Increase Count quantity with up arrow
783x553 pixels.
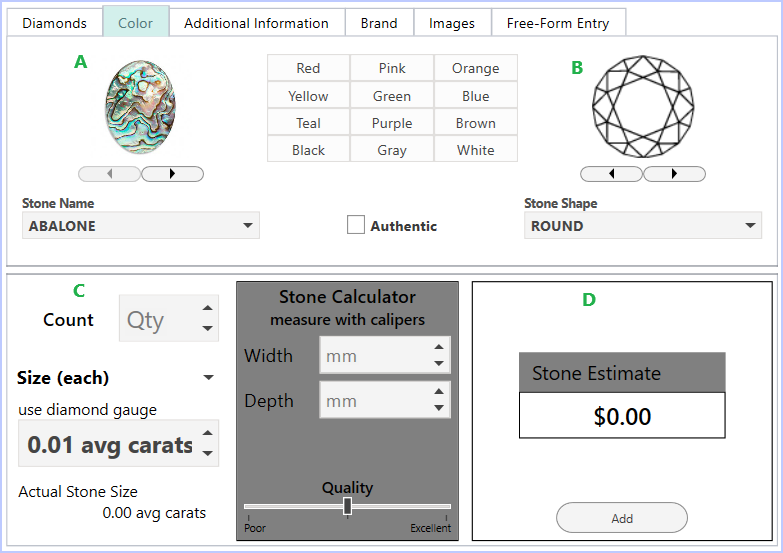208,308
